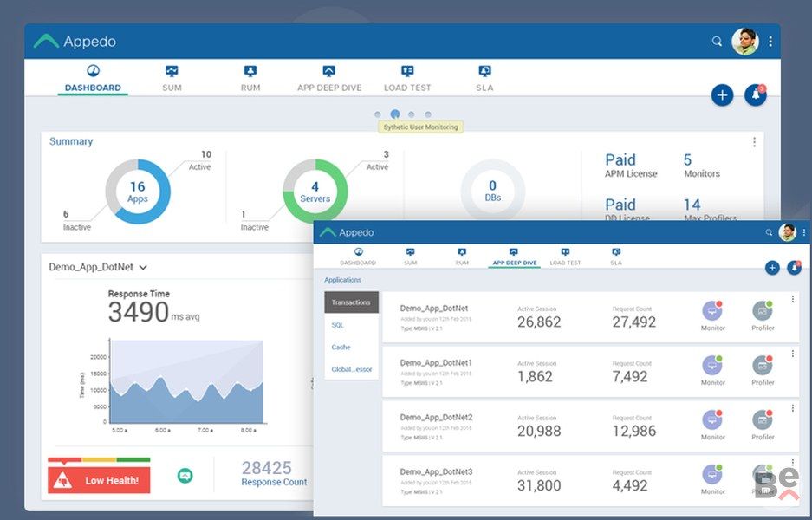Click the 0 DBs donut chart

point(492,192)
